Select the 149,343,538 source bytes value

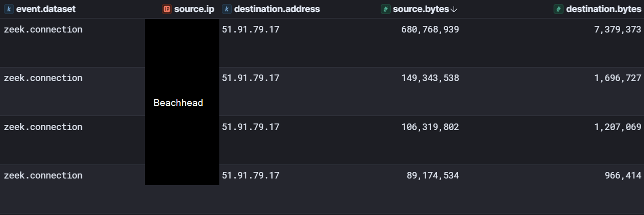(430, 78)
